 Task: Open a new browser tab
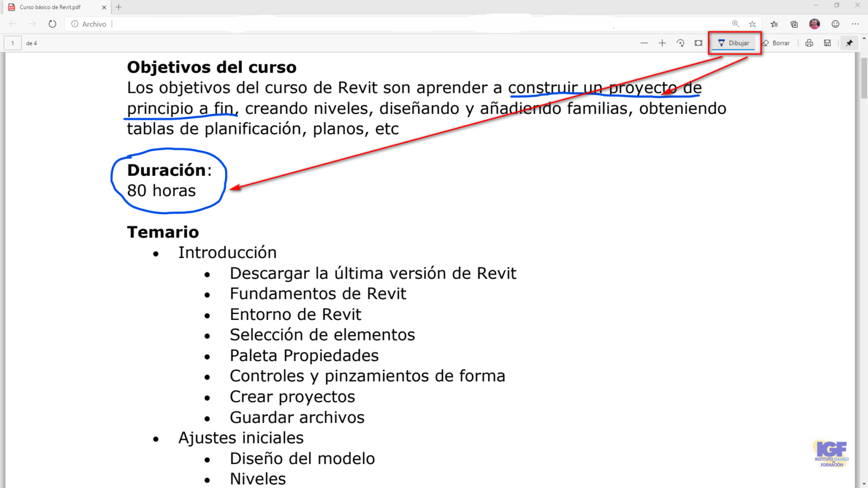(119, 7)
